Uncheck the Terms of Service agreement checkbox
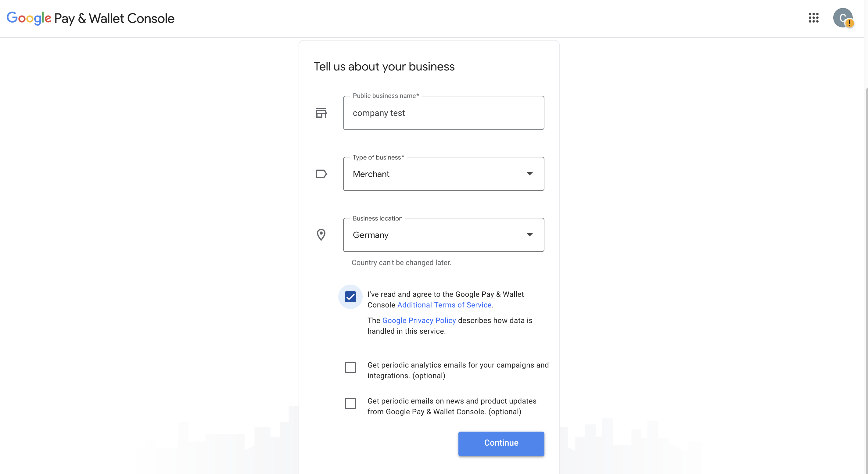This screenshot has width=868, height=474. pyautogui.click(x=350, y=297)
